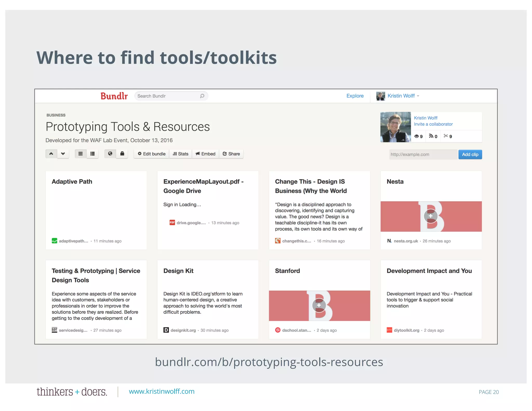Focus the http://example.com URL field
Image resolution: width=532 pixels, height=411 pixels.
(x=423, y=155)
